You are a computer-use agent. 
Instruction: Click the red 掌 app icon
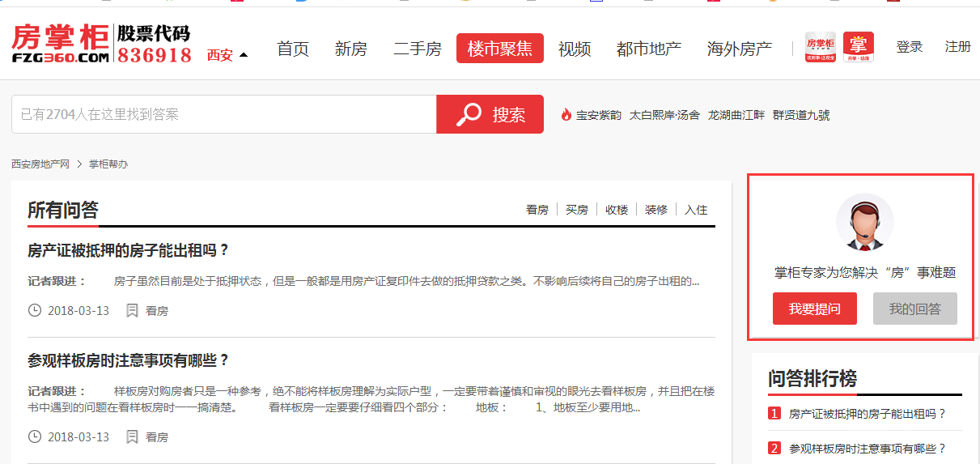pyautogui.click(x=858, y=47)
